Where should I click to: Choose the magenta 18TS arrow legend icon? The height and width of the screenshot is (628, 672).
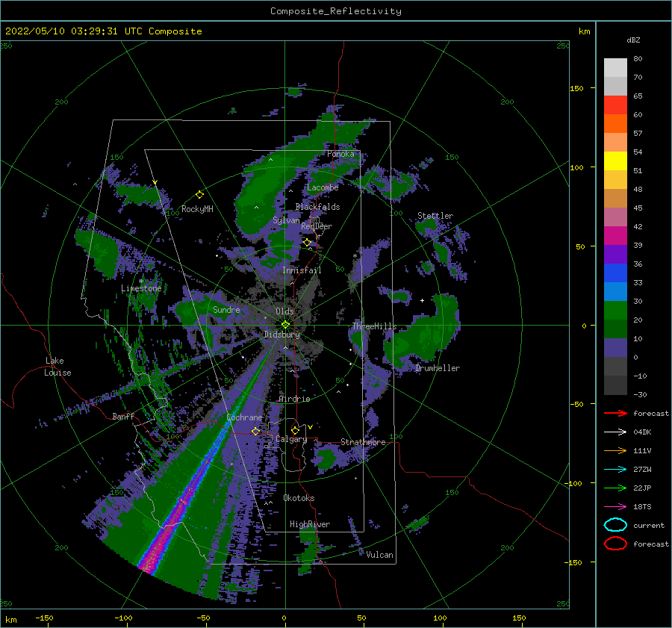615,507
